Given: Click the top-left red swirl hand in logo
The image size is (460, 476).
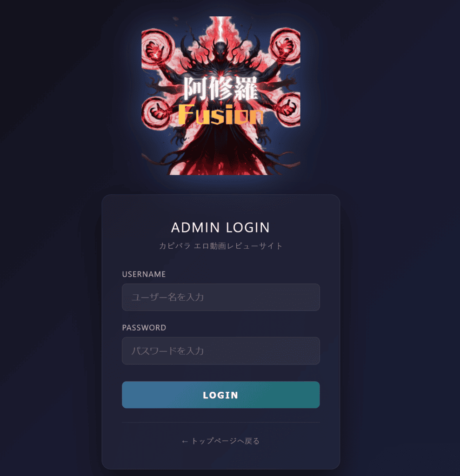Looking at the screenshot, I should (157, 48).
